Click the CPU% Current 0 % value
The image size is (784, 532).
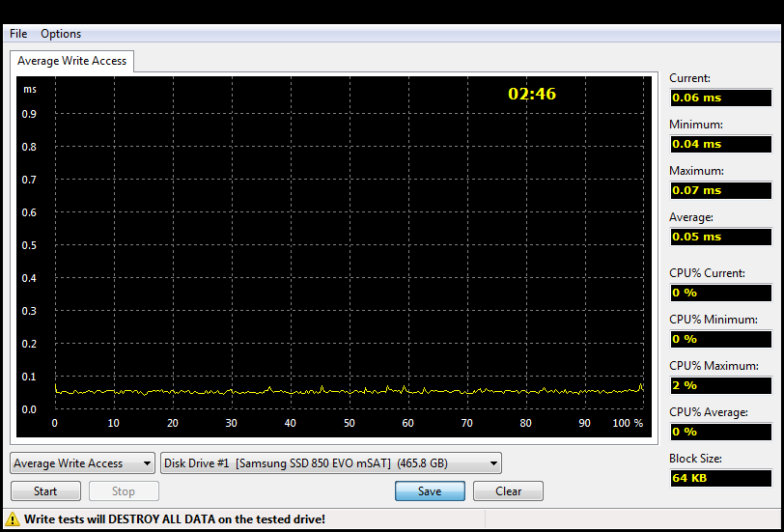[721, 293]
